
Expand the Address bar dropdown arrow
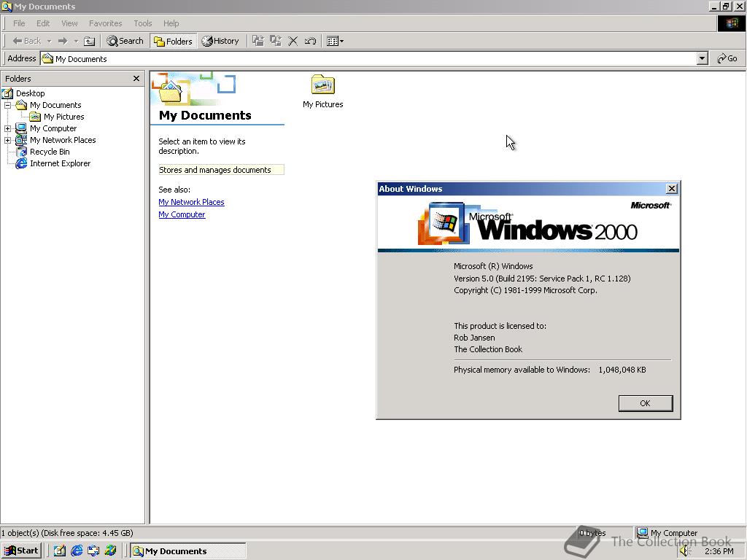(x=703, y=58)
